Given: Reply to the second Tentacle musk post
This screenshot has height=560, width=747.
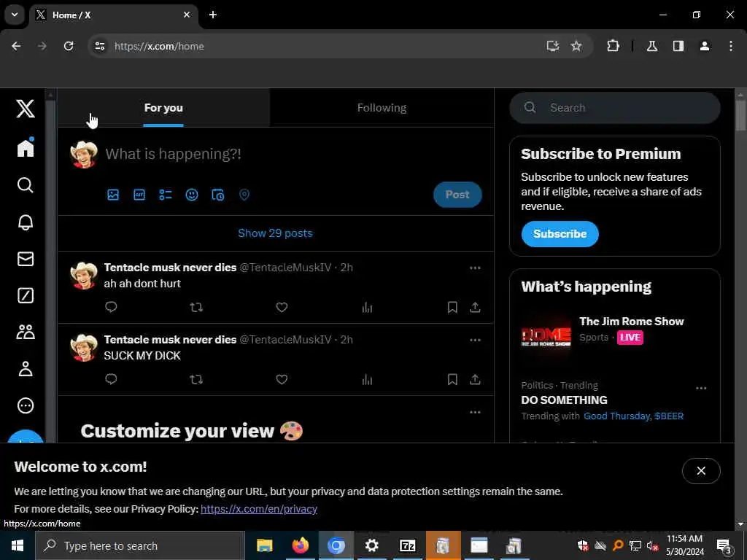Looking at the screenshot, I should click(x=111, y=379).
